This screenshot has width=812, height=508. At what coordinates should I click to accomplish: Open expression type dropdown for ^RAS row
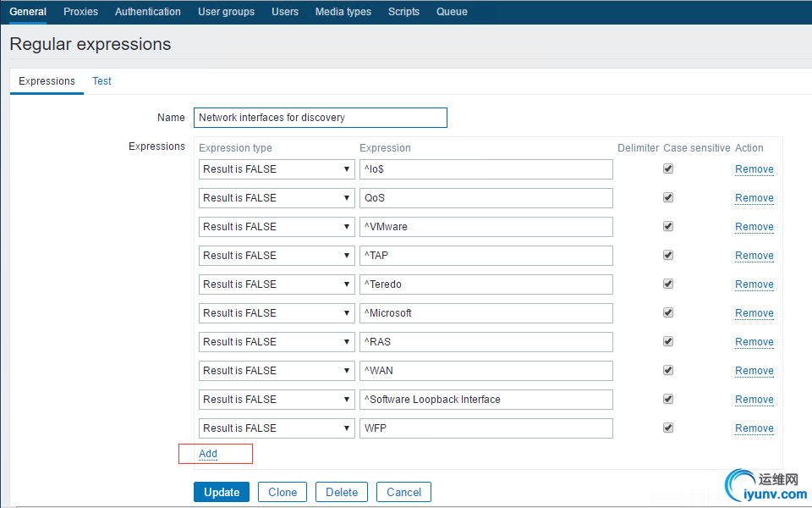[x=277, y=342]
